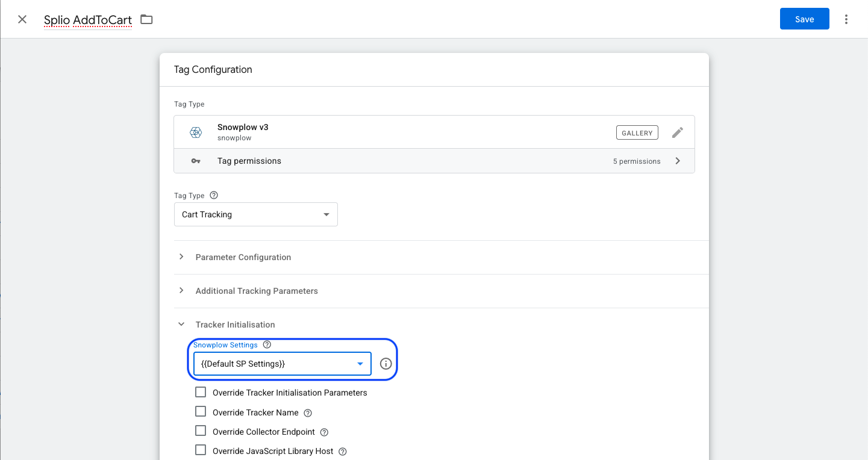
Task: Open the Default SP Settings variable dropdown
Action: 283,364
